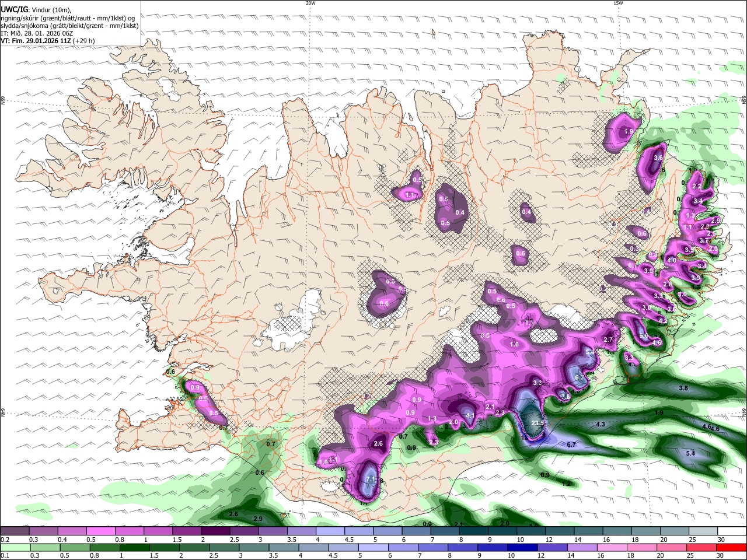This screenshot has width=747, height=560.
Task: Select bottom-row legend swatch between 10 and 12
Action: pyautogui.click(x=524, y=548)
